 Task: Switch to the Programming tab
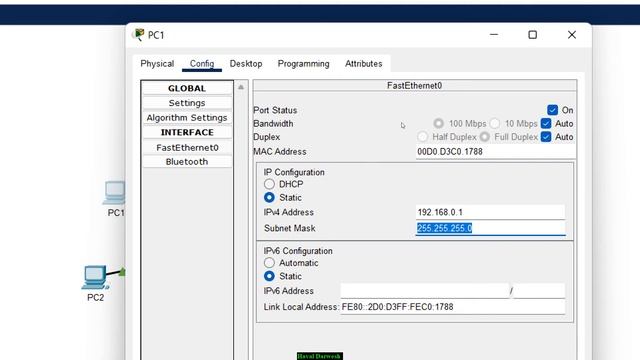303,64
